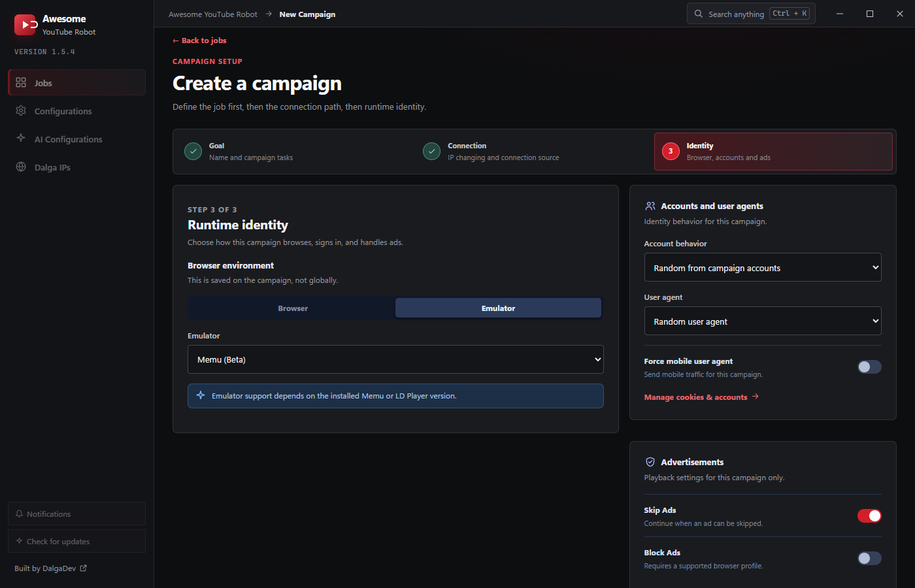The height and width of the screenshot is (588, 915).
Task: Jump to the Connection step tab
Action: coord(535,152)
